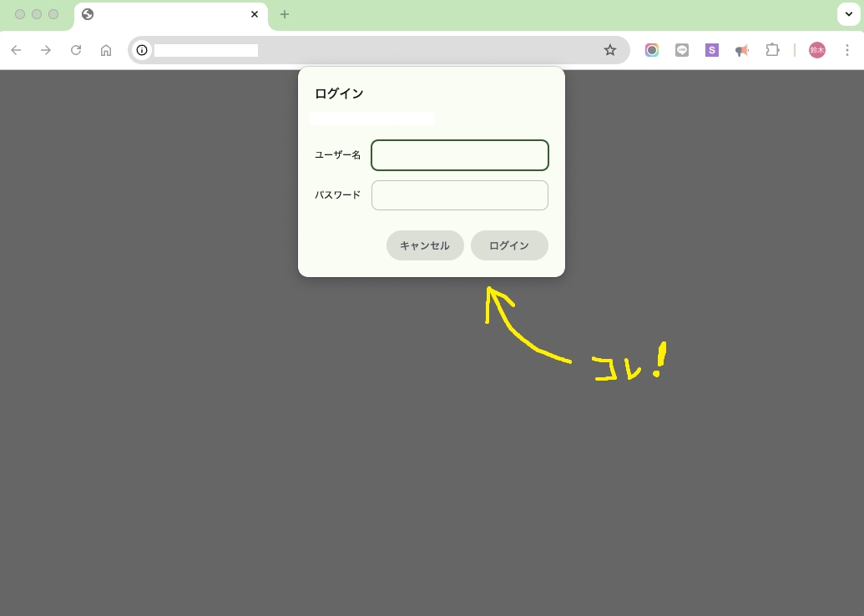Click the forward navigation arrow
The image size is (864, 616).
[x=46, y=50]
